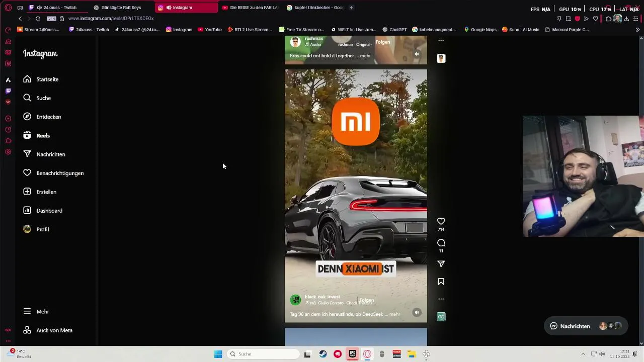
Task: Open Steam from taskbar
Action: (x=323, y=354)
